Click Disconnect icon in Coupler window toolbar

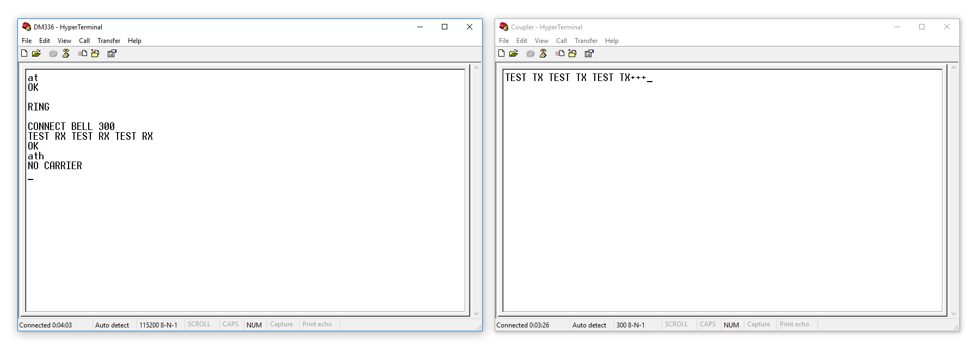click(x=543, y=53)
